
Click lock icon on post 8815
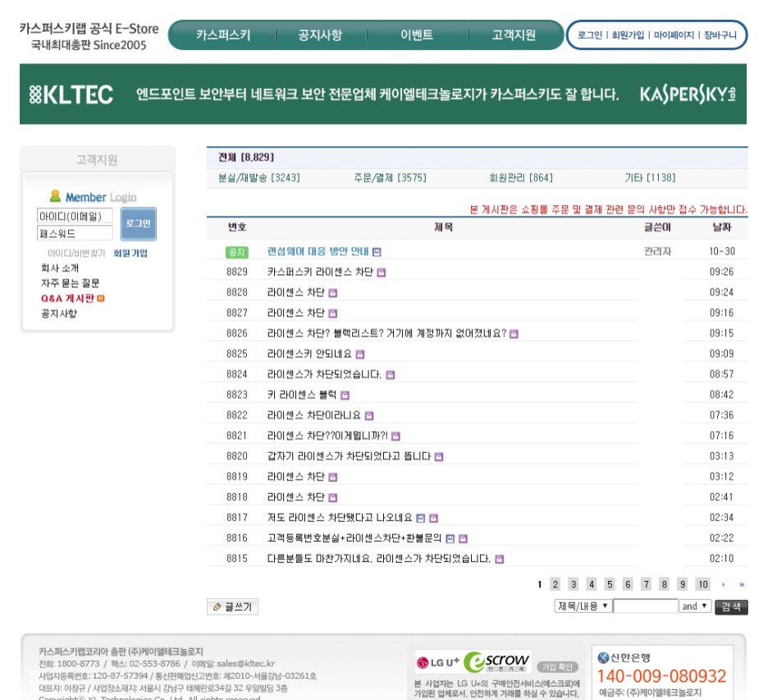500,559
